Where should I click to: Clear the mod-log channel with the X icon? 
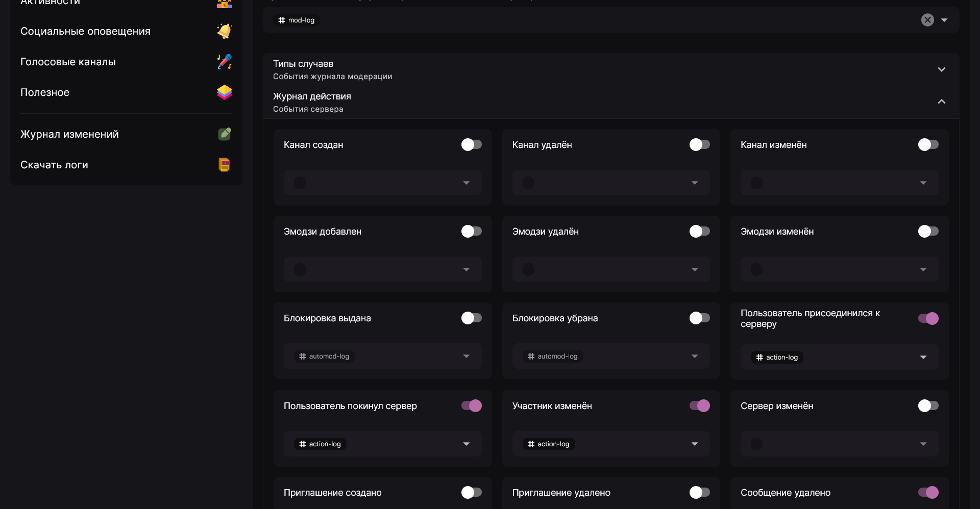coord(927,20)
